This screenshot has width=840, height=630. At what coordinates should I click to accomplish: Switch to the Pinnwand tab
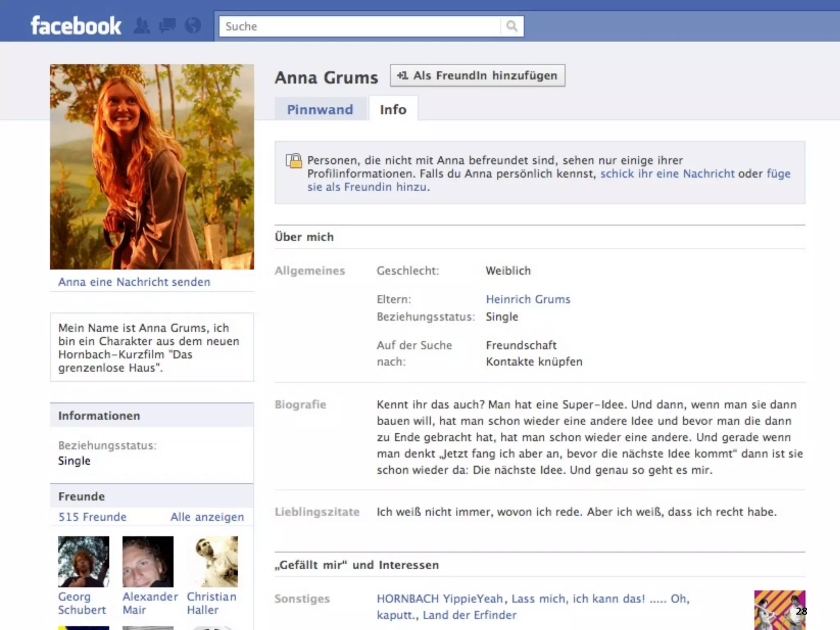320,110
